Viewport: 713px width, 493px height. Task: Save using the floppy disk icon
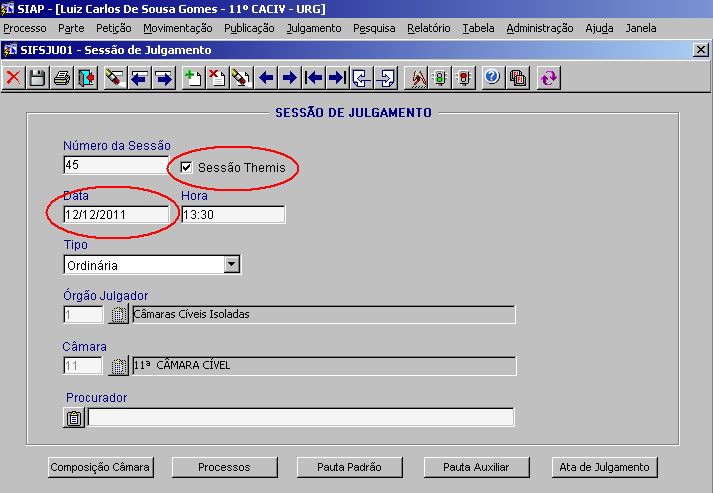(37, 78)
